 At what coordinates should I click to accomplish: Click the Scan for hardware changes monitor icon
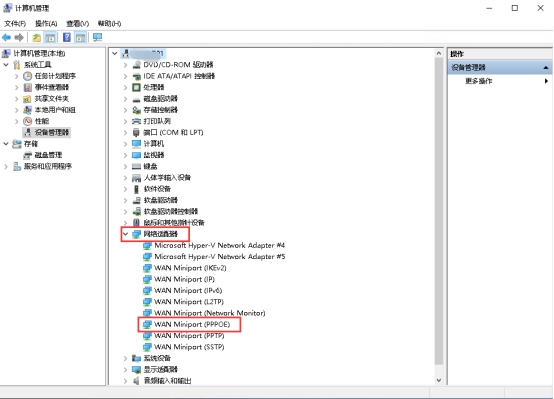pos(97,37)
